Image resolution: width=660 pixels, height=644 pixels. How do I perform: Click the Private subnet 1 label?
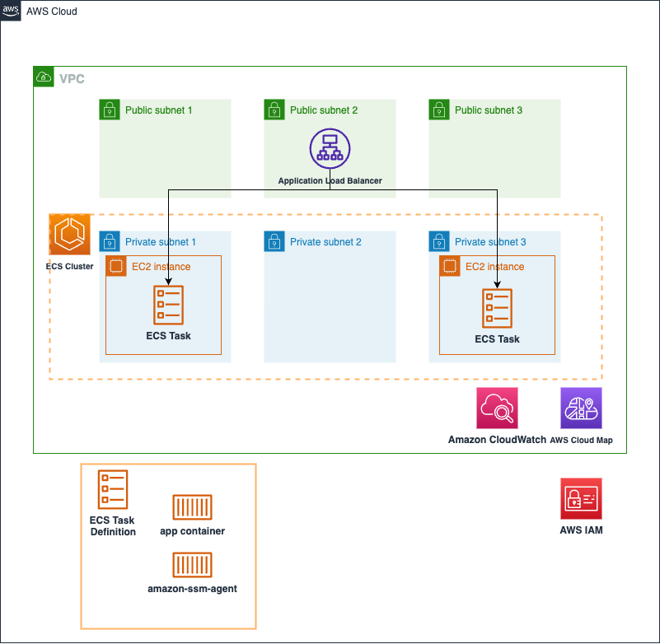(x=161, y=242)
